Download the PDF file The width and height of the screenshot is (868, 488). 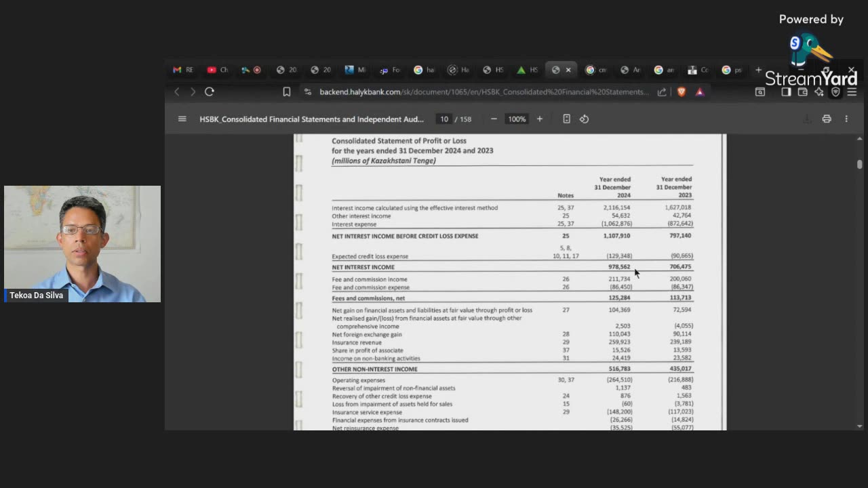[x=807, y=119]
